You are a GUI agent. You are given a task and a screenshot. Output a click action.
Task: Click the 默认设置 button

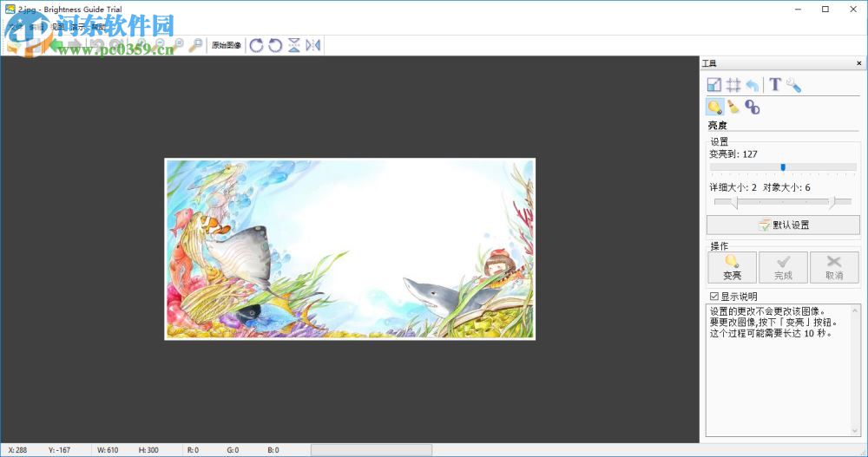pyautogui.click(x=783, y=225)
